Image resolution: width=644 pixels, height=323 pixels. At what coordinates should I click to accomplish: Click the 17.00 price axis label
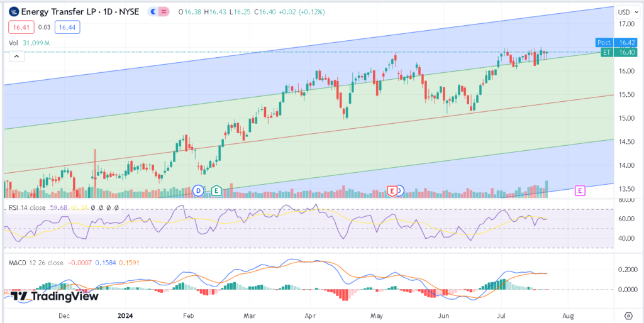pos(628,24)
